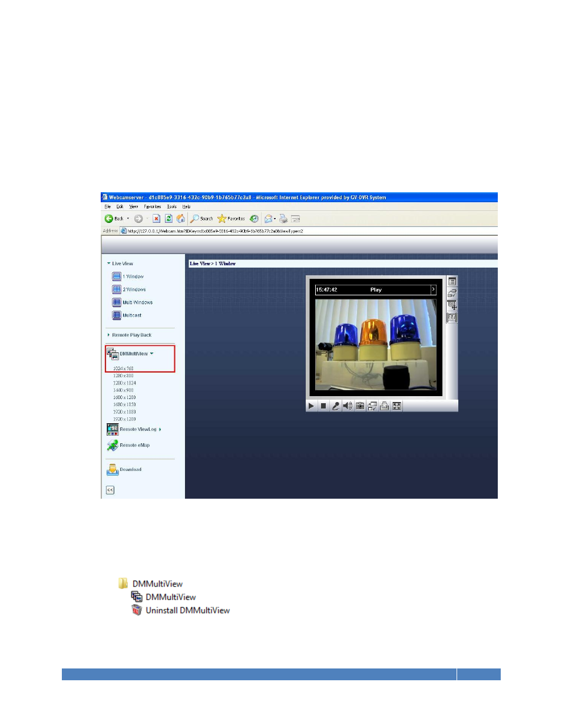The width and height of the screenshot is (562, 728).
Task: Toggle the microphone talk button
Action: tap(336, 406)
